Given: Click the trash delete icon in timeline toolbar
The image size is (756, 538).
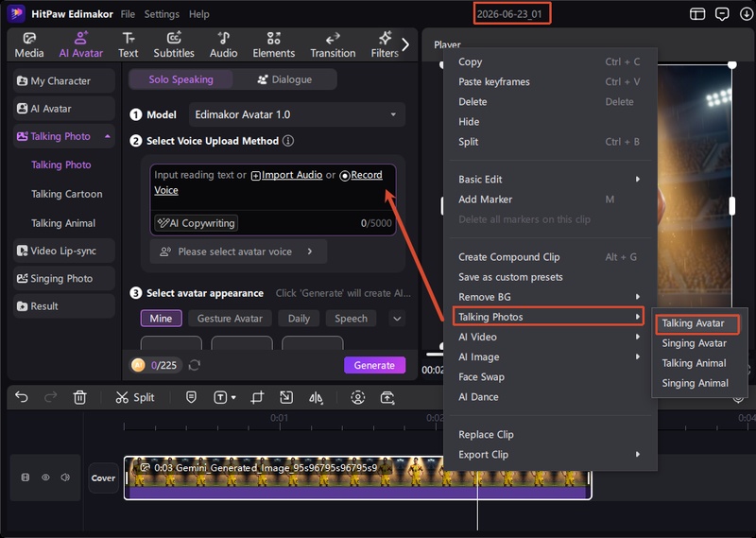Looking at the screenshot, I should tap(79, 397).
